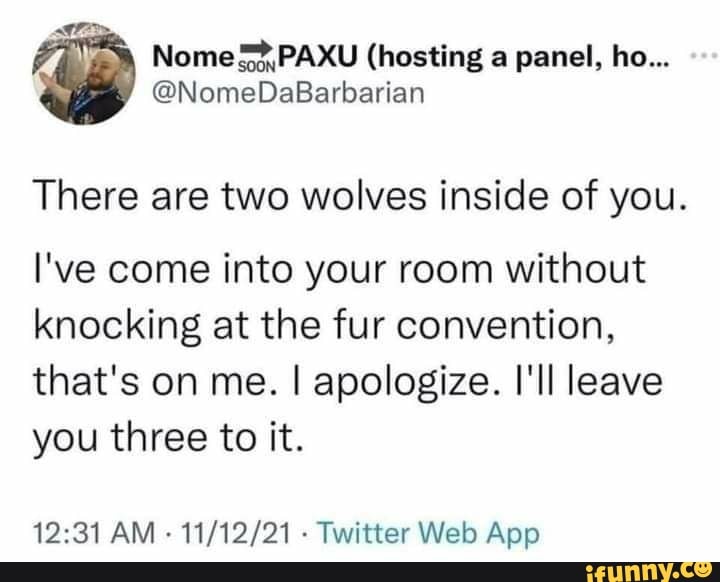Open NomeDaBarbarian's profile picture
720x582 pixels.
click(x=84, y=73)
